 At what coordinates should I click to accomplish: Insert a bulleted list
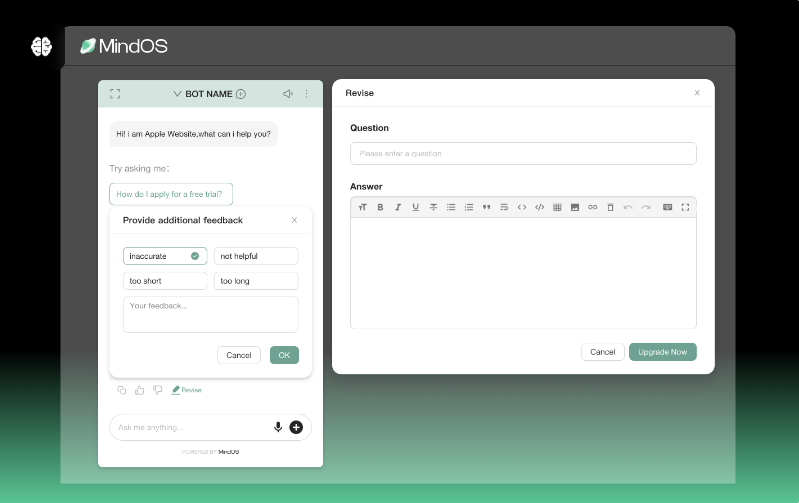tap(451, 207)
